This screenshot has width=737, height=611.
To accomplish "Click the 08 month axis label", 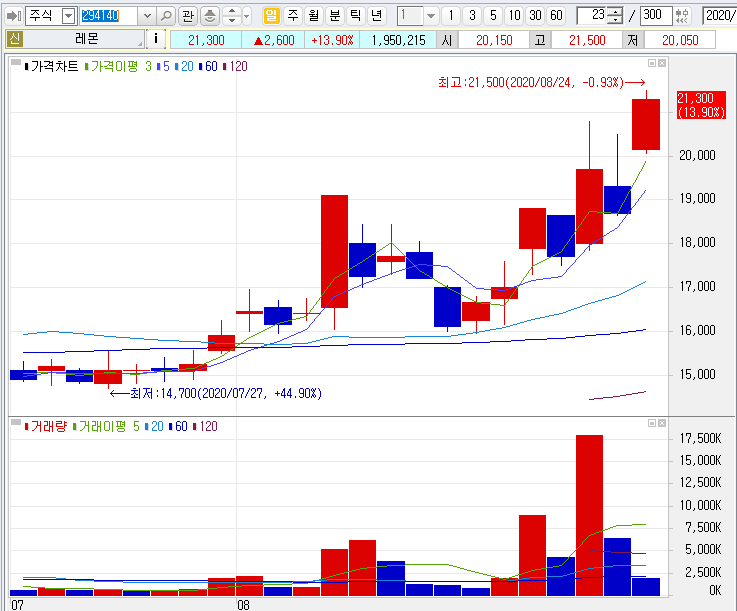I will click(243, 605).
